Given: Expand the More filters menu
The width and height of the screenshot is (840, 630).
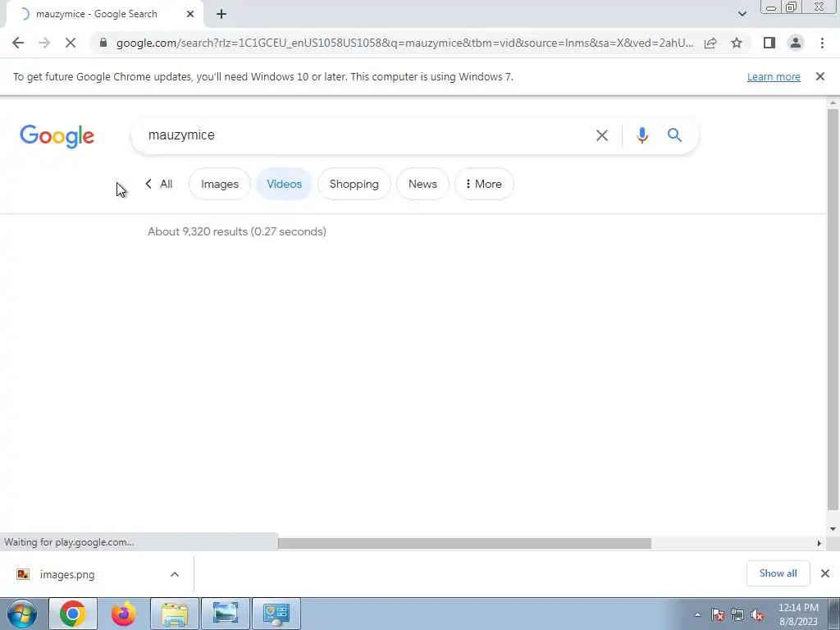Looking at the screenshot, I should [484, 184].
